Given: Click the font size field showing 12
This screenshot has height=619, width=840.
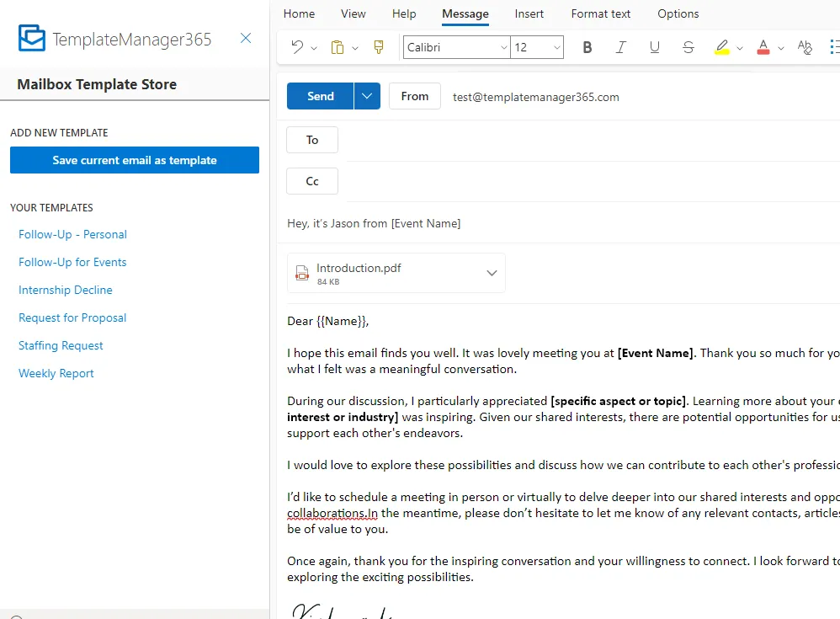Looking at the screenshot, I should (x=530, y=47).
